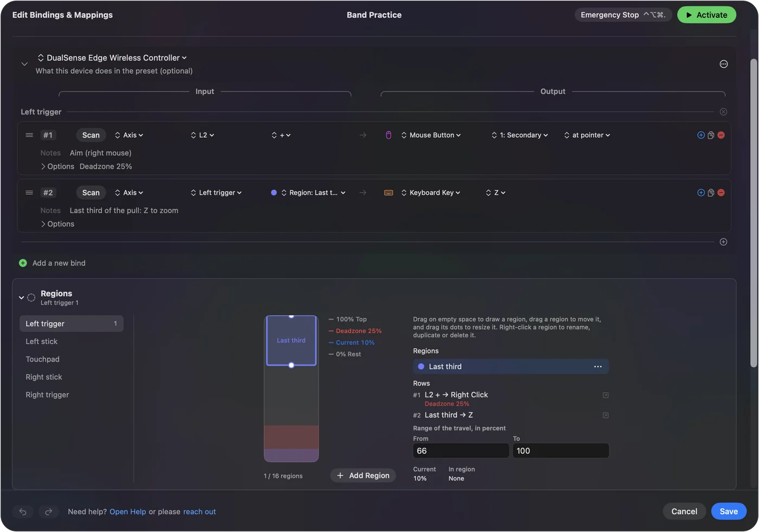The image size is (759, 532).
Task: Grab the drag handle of row #2
Action: [x=29, y=193]
